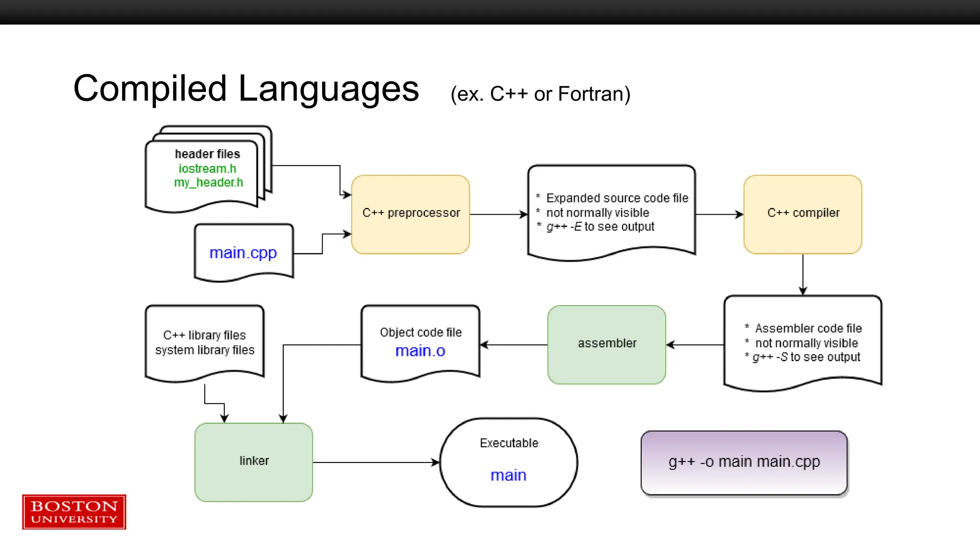Screen dimensions: 980x551
Task: Select the green linker box
Action: (254, 462)
